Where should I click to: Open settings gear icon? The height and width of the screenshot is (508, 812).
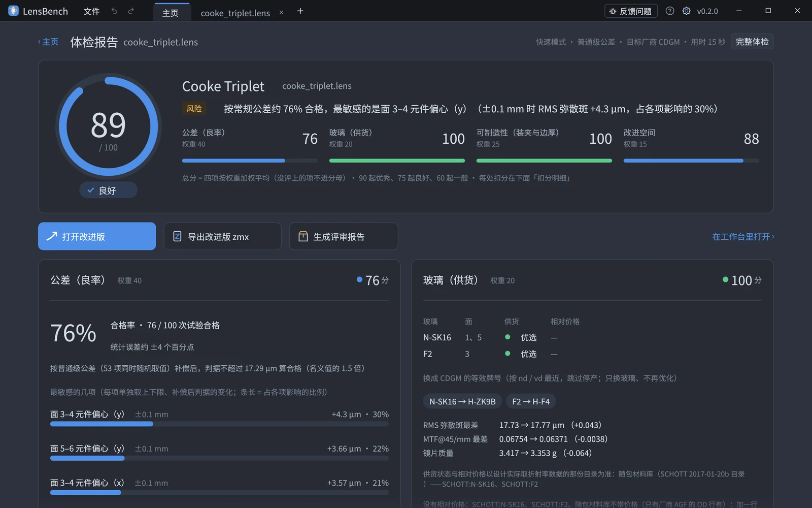point(686,11)
